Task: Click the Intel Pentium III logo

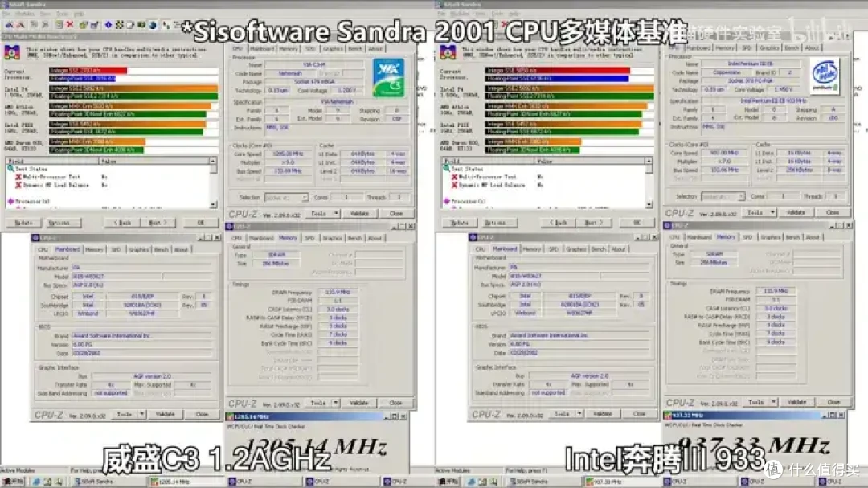Action: tap(825, 76)
